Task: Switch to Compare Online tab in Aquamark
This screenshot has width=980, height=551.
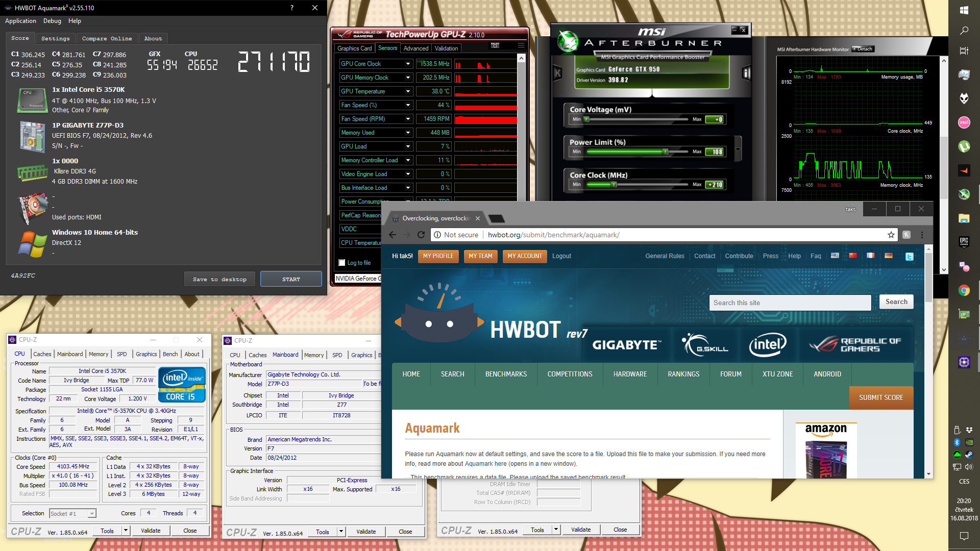Action: pyautogui.click(x=107, y=38)
